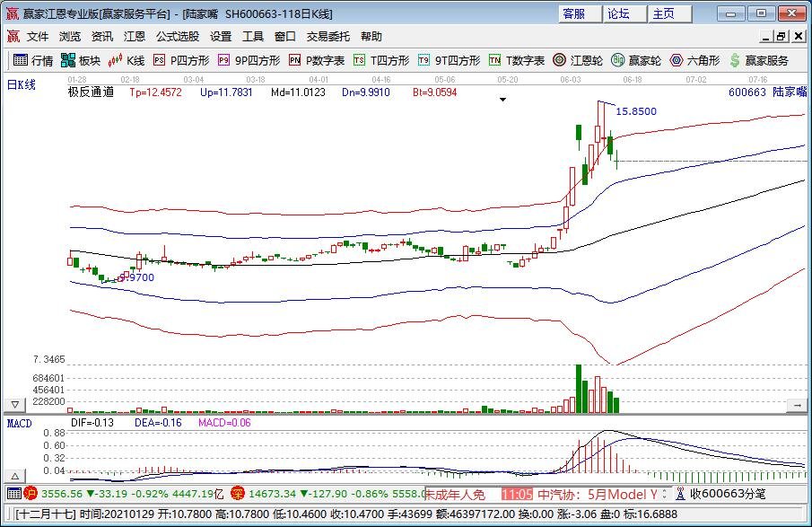Click the 收600663分笔 button

[728, 494]
